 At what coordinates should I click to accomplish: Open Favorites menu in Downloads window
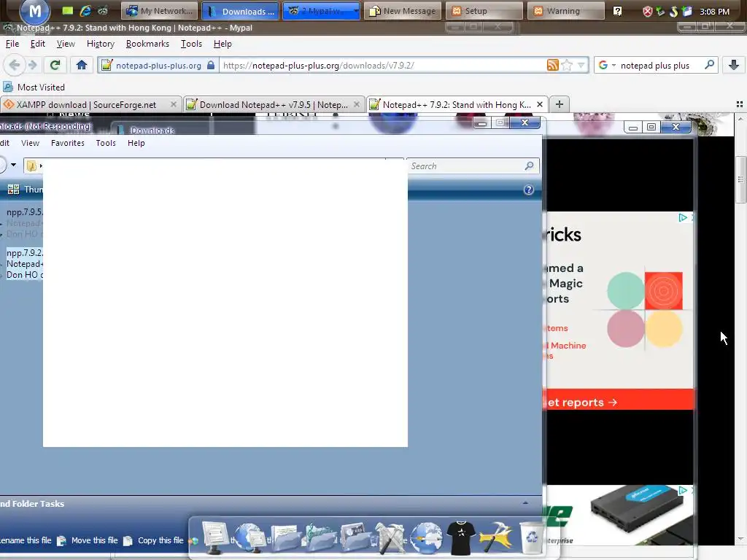click(68, 143)
